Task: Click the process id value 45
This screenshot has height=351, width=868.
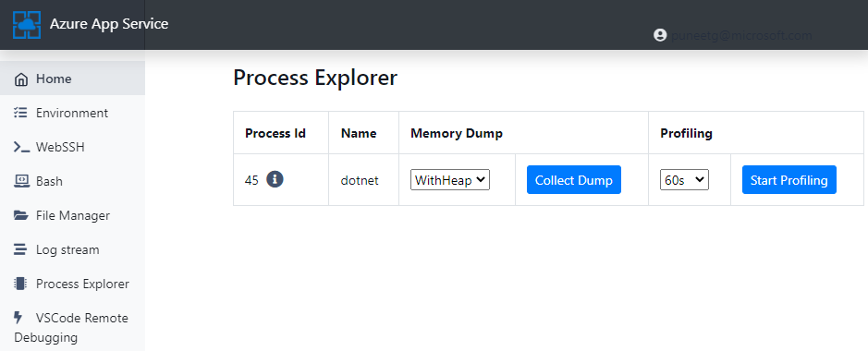Action: click(x=251, y=180)
